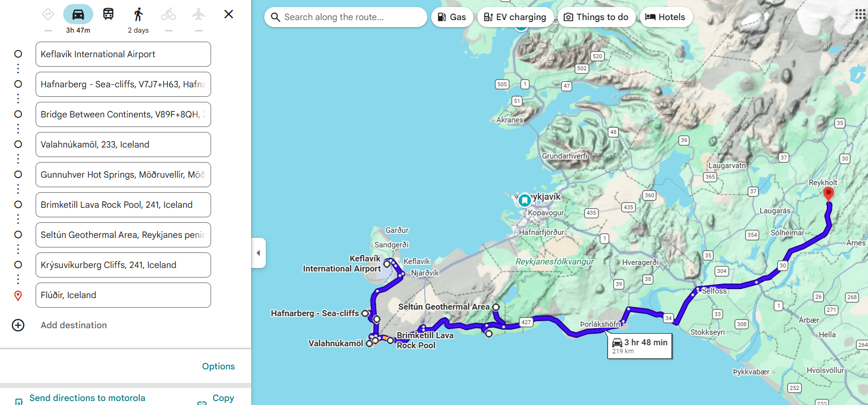Copy the directions link

tap(223, 398)
